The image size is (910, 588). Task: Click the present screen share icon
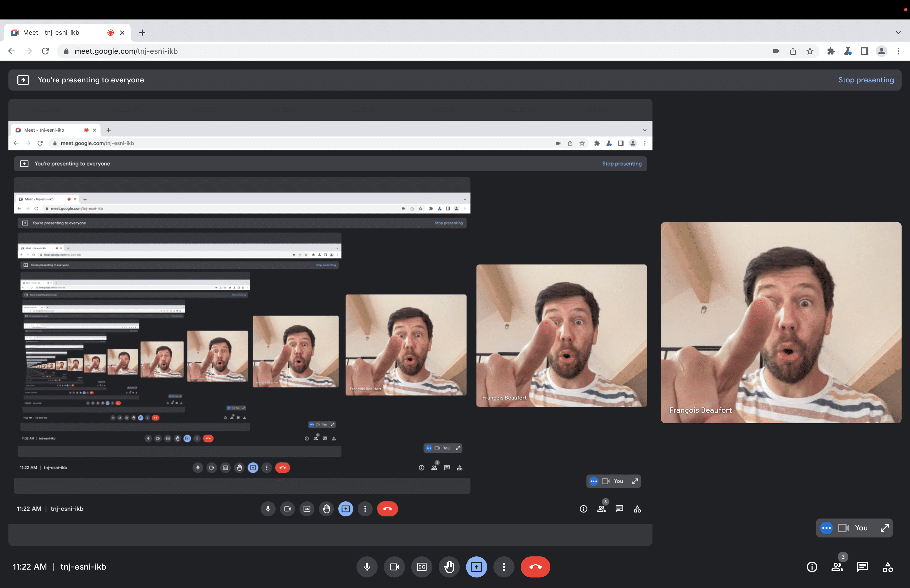[x=476, y=567]
